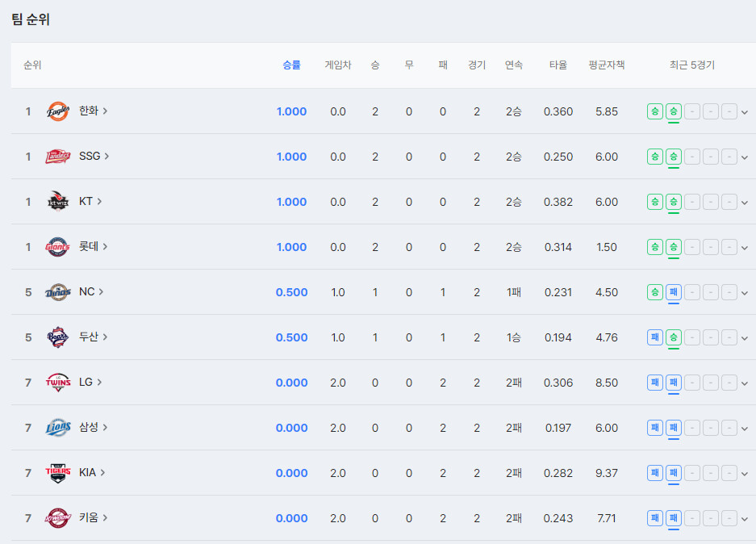Click LG's first 패 recent game badge
Image resolution: width=756 pixels, height=544 pixels.
[x=655, y=383]
